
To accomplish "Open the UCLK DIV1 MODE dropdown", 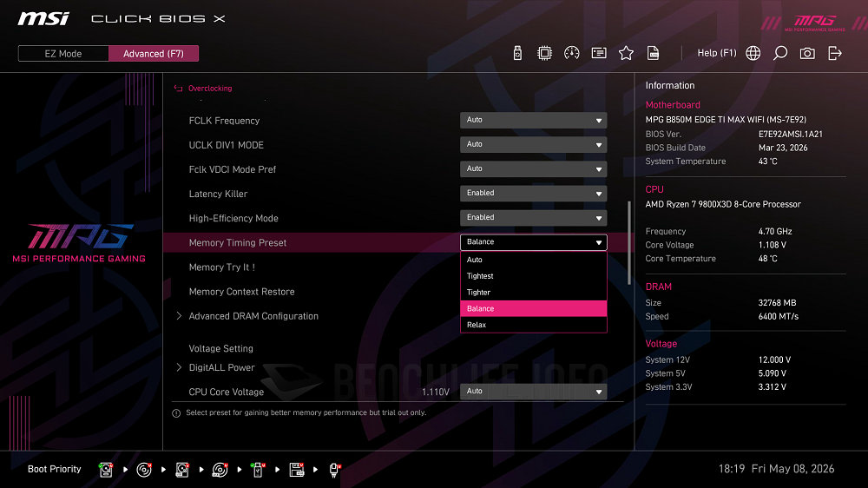I will (x=533, y=144).
